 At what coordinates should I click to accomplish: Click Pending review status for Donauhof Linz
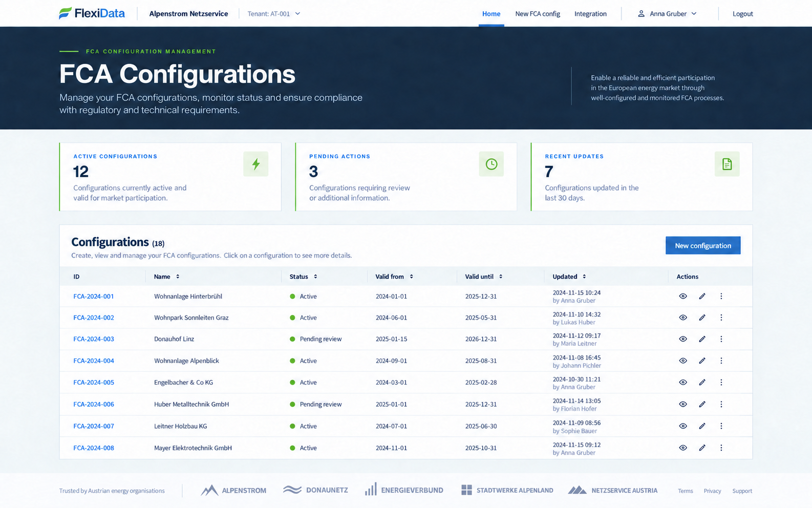316,339
